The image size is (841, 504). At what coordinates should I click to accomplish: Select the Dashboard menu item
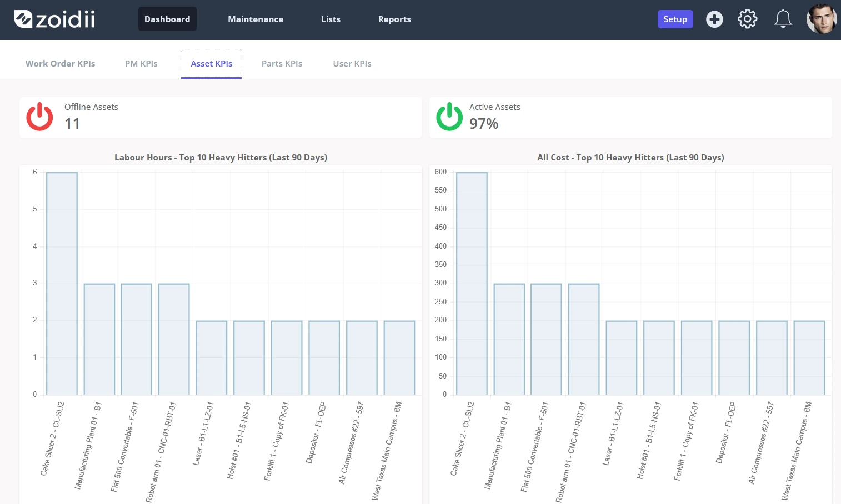click(x=167, y=19)
